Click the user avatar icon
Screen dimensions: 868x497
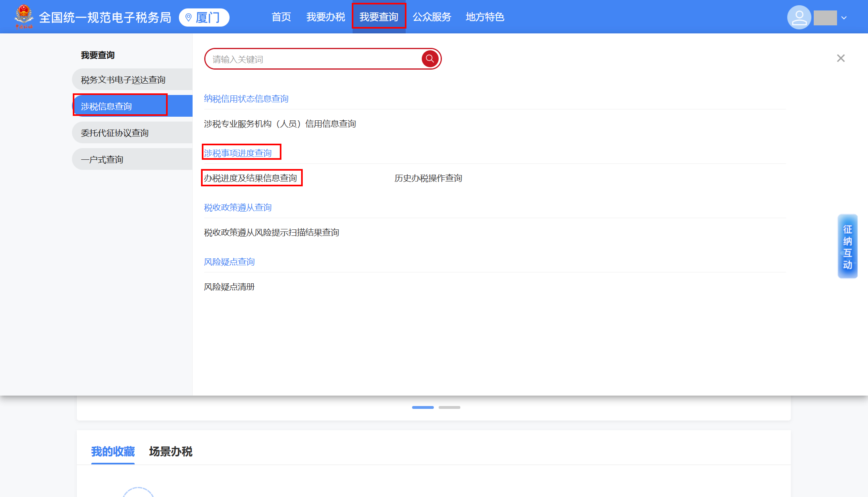pos(799,17)
